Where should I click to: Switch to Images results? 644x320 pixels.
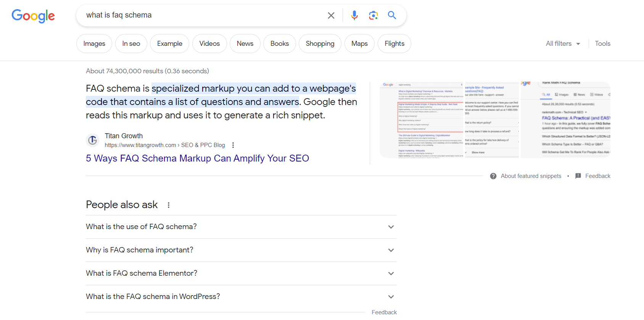[94, 44]
